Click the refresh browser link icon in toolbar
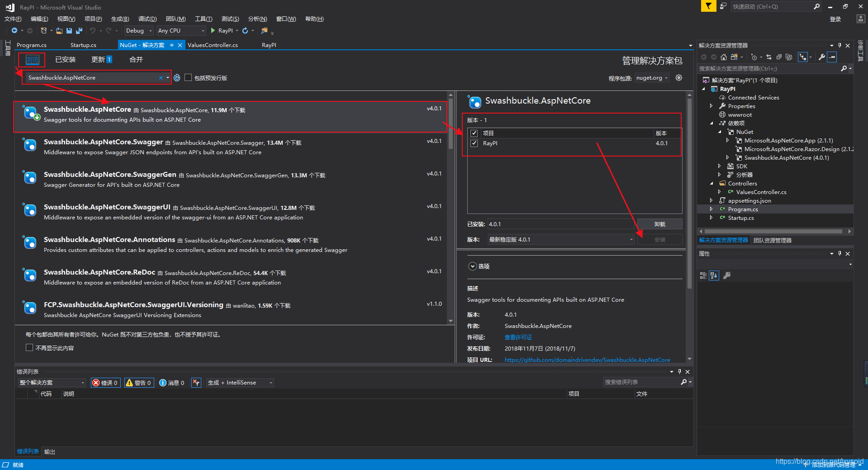Screen dimensions: 868x470 (245, 31)
